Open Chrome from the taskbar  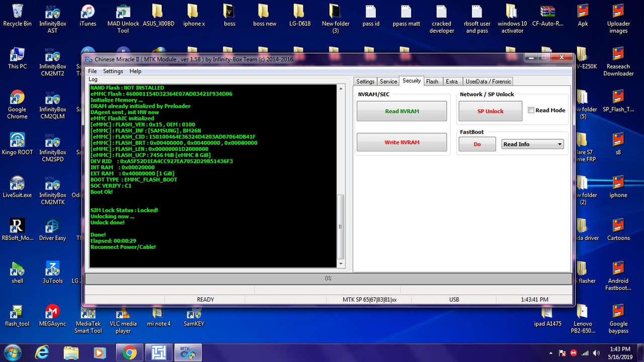coord(130,353)
